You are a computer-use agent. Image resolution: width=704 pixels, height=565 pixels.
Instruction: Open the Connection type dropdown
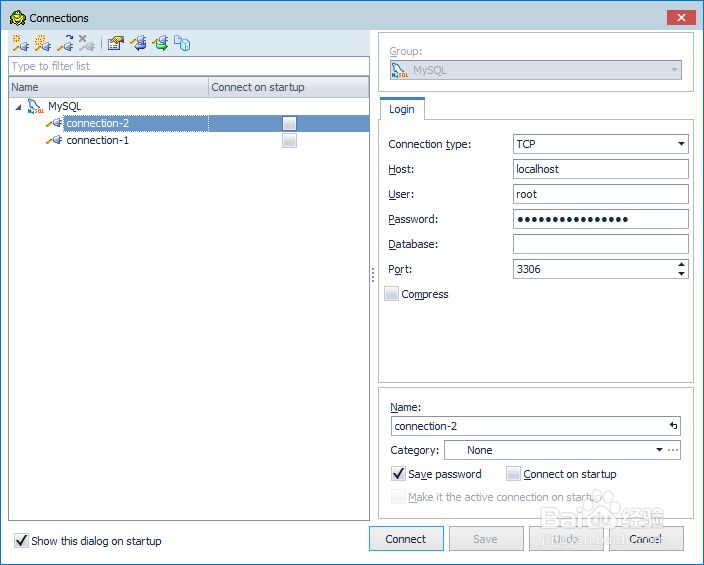[681, 144]
